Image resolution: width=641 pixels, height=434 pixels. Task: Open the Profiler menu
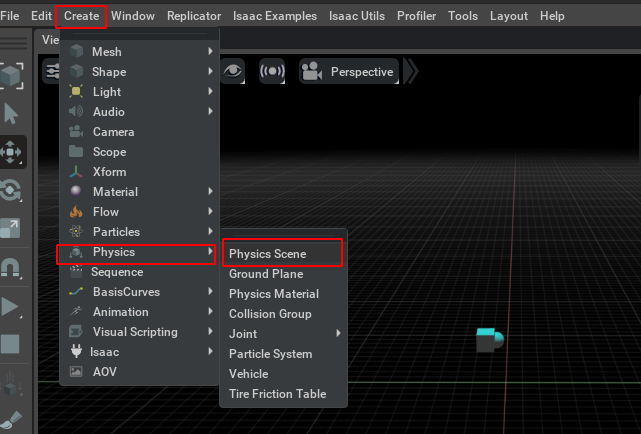pos(416,16)
